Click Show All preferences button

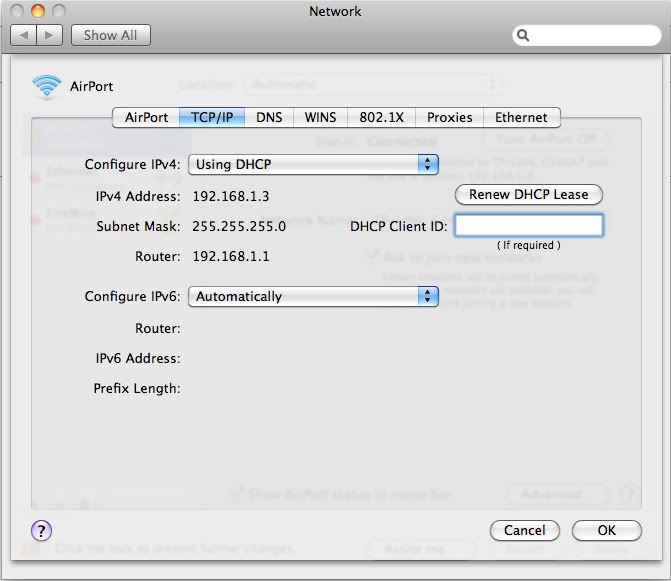point(110,35)
